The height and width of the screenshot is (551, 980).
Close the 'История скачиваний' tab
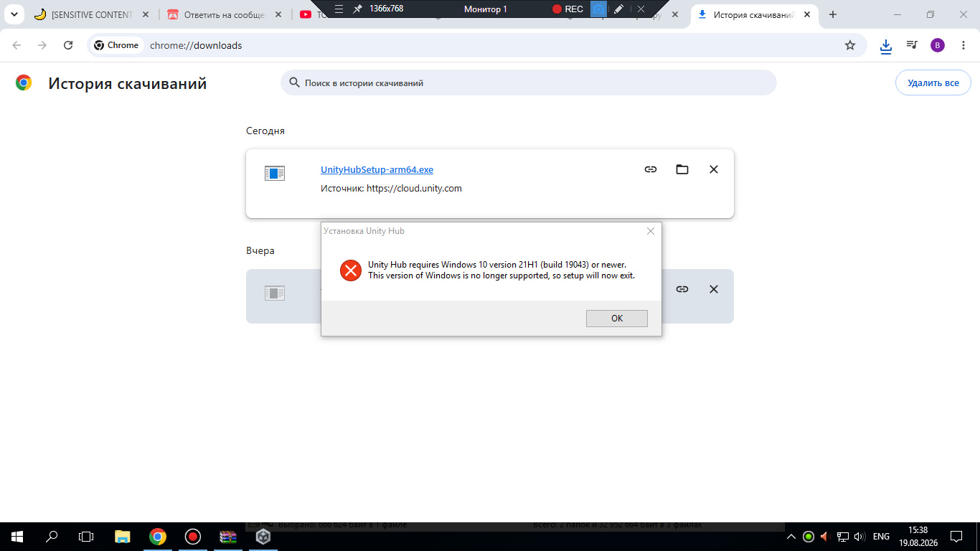click(x=809, y=14)
